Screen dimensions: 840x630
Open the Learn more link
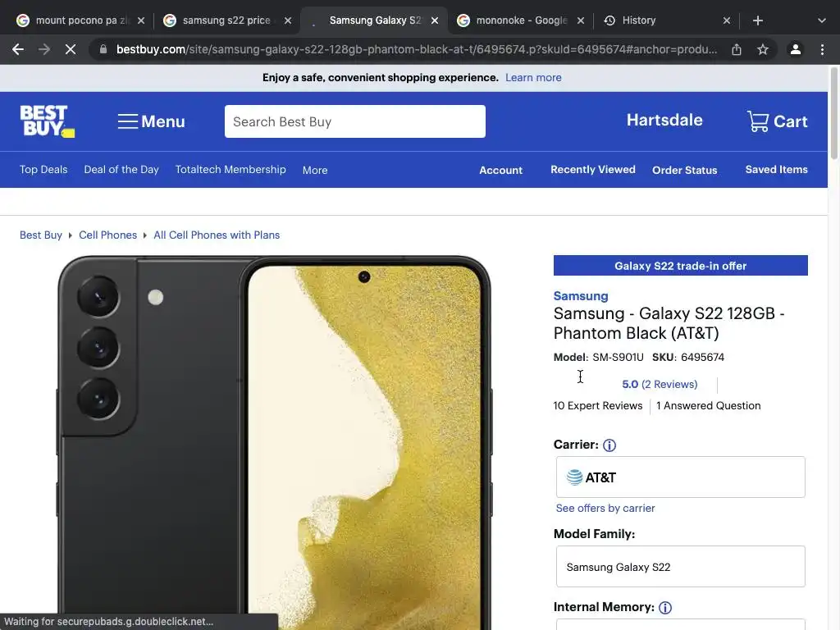(533, 78)
